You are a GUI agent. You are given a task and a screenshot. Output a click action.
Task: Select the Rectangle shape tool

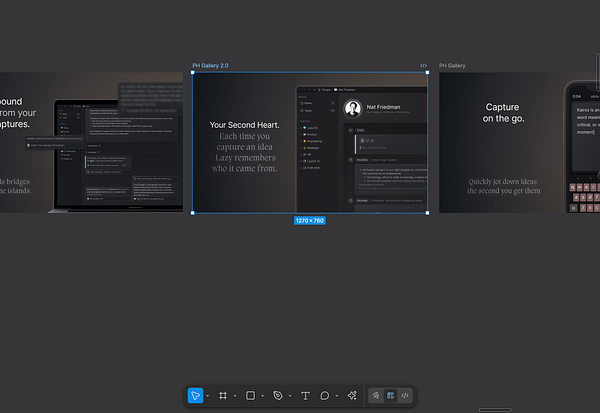pos(250,396)
